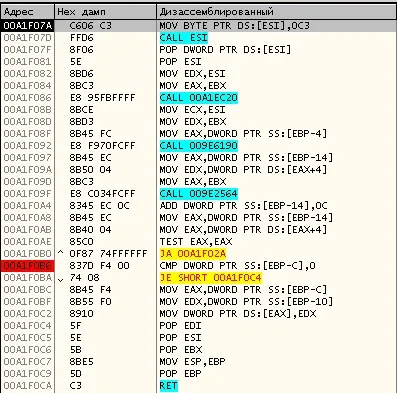Select MOV EAX,DWORD PTR SS:[EBP-4]

(x=243, y=134)
